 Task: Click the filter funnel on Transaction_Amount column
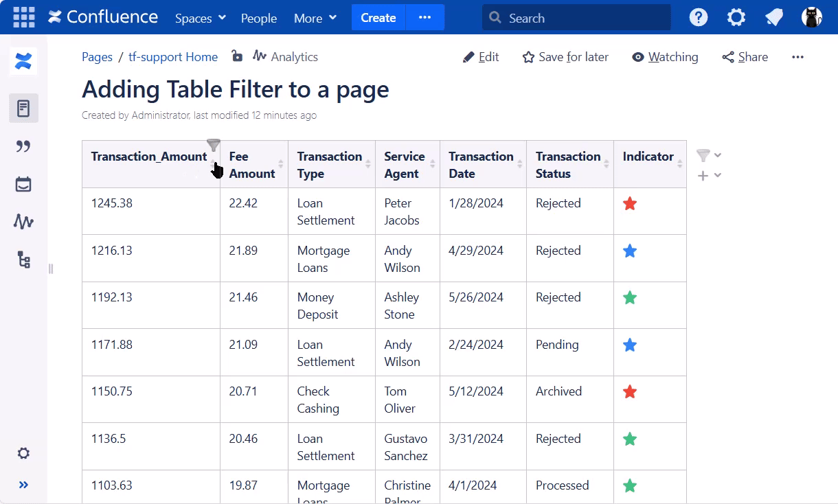(x=214, y=146)
